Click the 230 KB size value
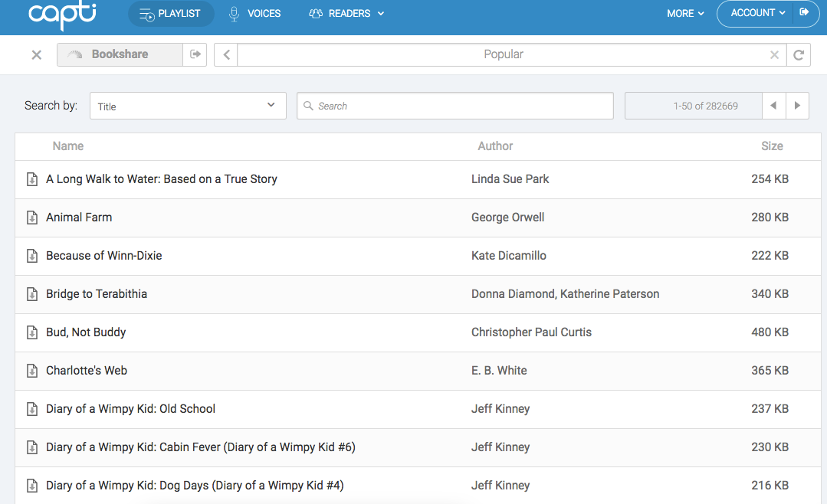Image resolution: width=827 pixels, height=504 pixels. click(x=770, y=447)
